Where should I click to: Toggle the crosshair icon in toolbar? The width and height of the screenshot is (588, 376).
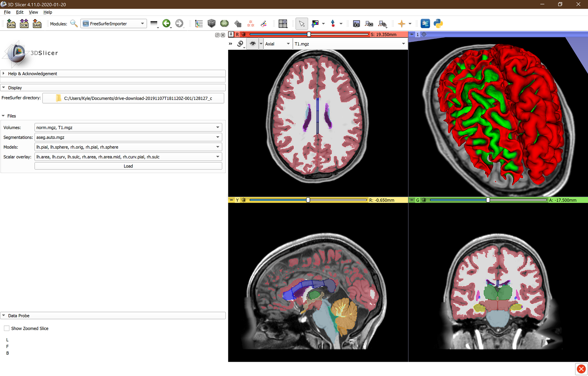pyautogui.click(x=402, y=24)
